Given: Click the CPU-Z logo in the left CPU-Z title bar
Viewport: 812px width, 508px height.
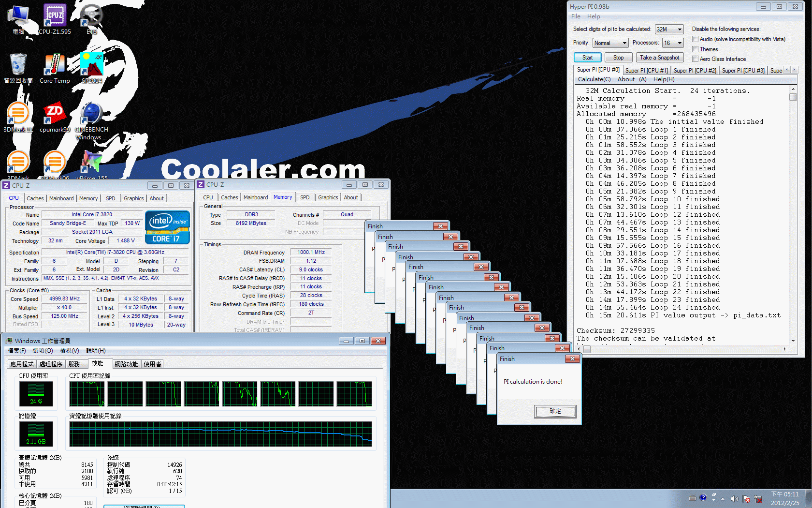Looking at the screenshot, I should point(6,185).
